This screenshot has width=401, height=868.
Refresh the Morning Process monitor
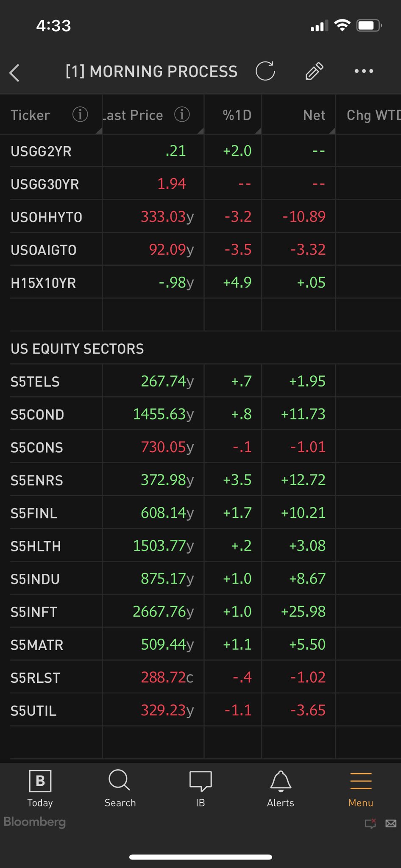coord(265,71)
